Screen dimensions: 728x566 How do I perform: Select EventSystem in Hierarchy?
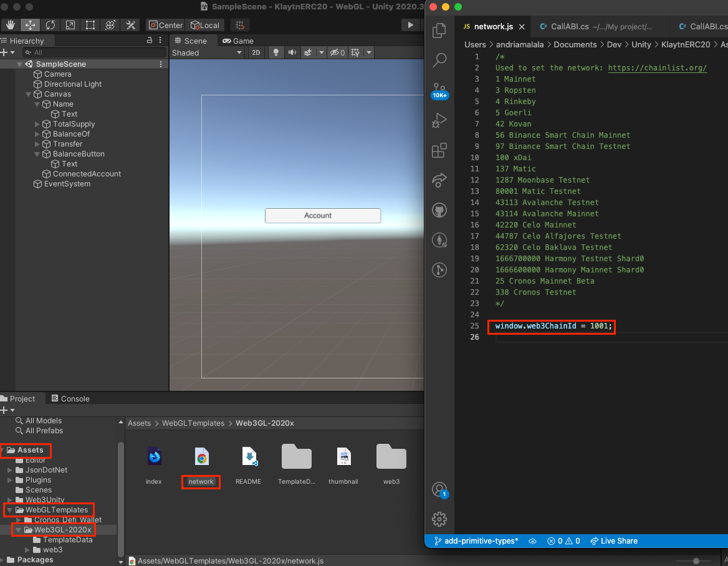(62, 184)
